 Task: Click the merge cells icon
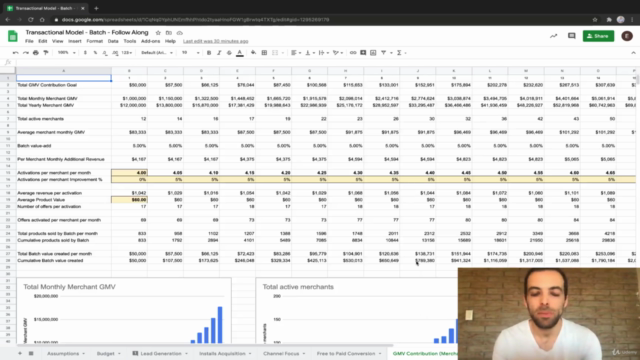pos(275,53)
